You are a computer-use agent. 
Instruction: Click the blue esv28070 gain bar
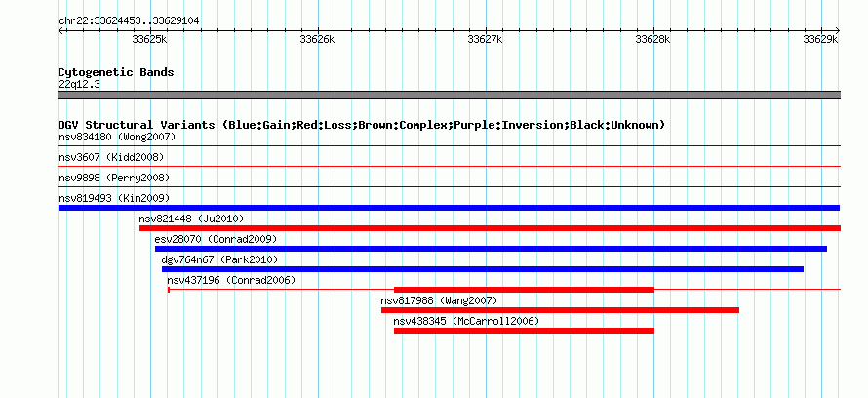(491, 249)
